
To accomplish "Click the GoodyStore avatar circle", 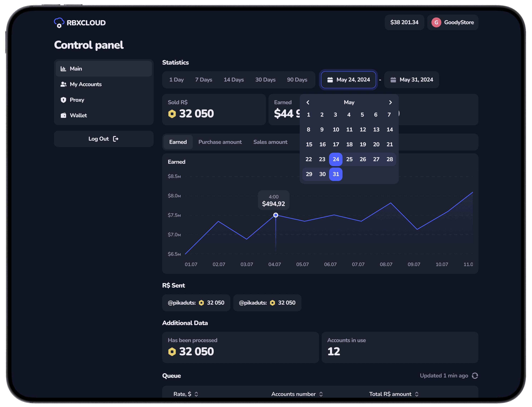I will tap(436, 23).
